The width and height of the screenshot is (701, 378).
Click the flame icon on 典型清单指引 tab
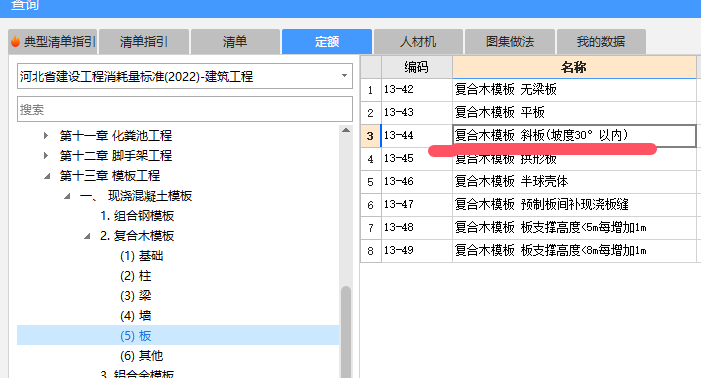tap(16, 42)
